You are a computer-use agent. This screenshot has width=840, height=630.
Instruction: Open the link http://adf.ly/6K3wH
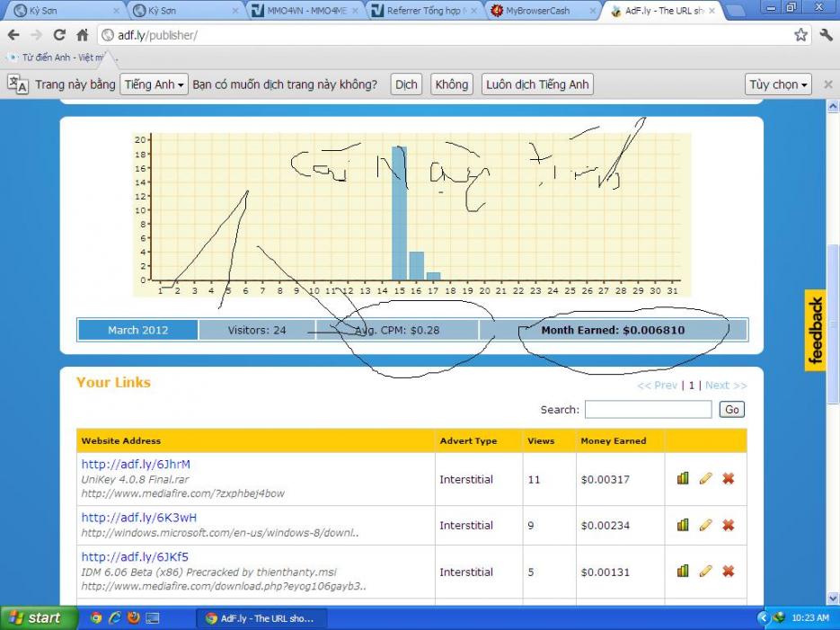pos(138,518)
